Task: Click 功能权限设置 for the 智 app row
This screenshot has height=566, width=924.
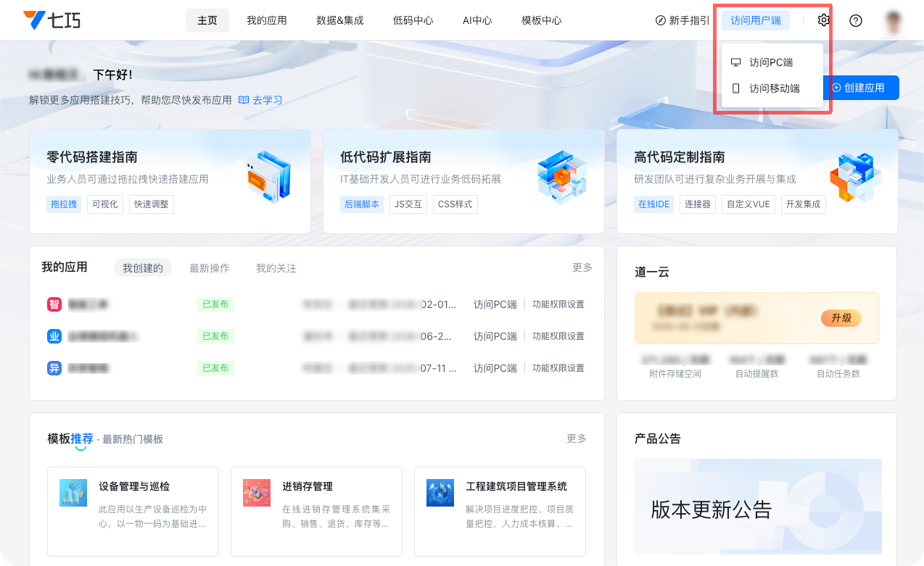Action: (558, 304)
